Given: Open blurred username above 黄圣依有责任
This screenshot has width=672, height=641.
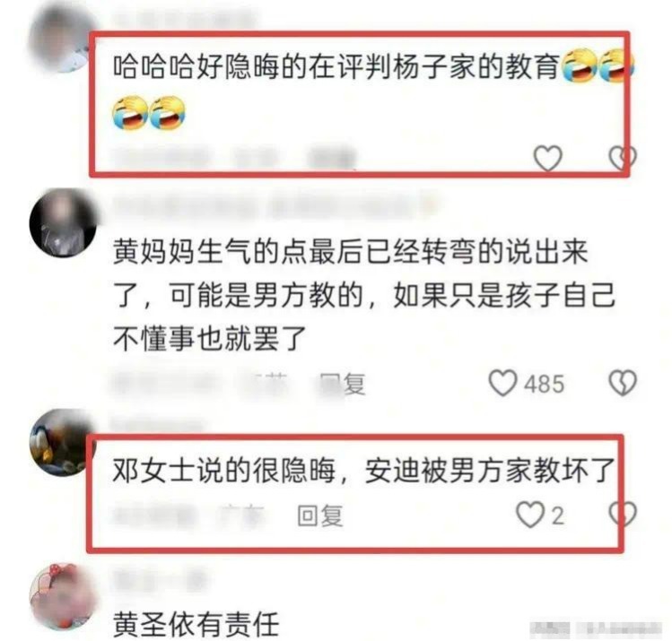Looking at the screenshot, I should pos(160,582).
